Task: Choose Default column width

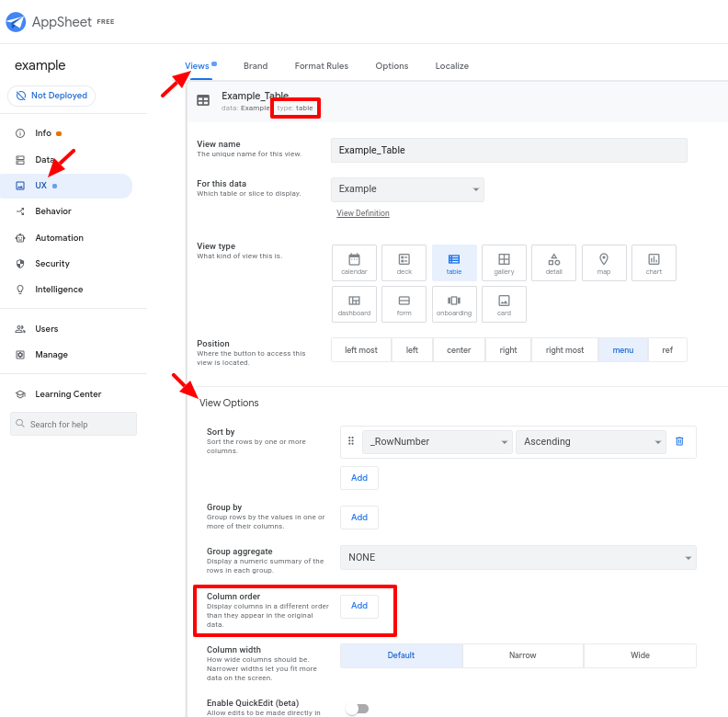Action: tap(401, 655)
